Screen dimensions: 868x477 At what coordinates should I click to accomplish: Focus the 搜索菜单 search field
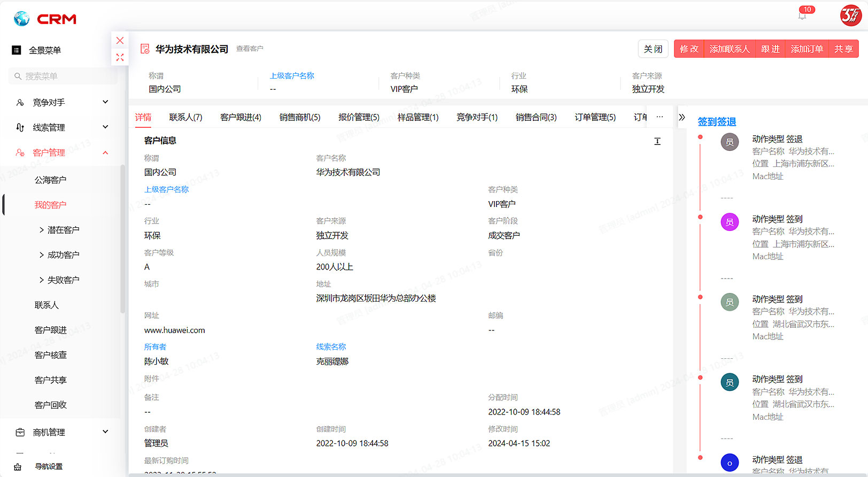(x=63, y=76)
